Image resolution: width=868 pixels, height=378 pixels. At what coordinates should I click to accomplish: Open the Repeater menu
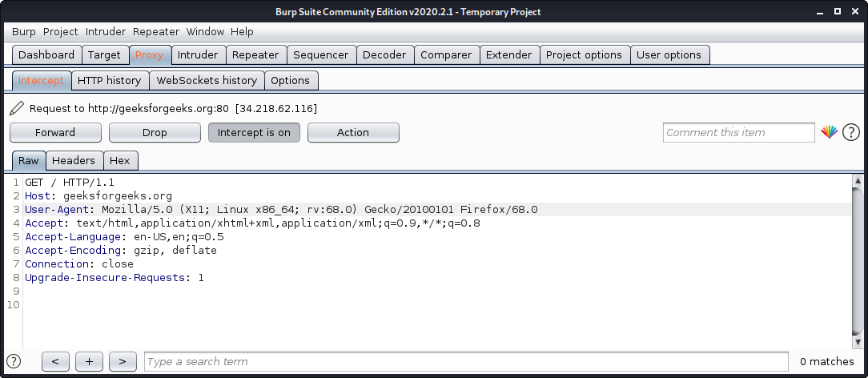pos(156,31)
